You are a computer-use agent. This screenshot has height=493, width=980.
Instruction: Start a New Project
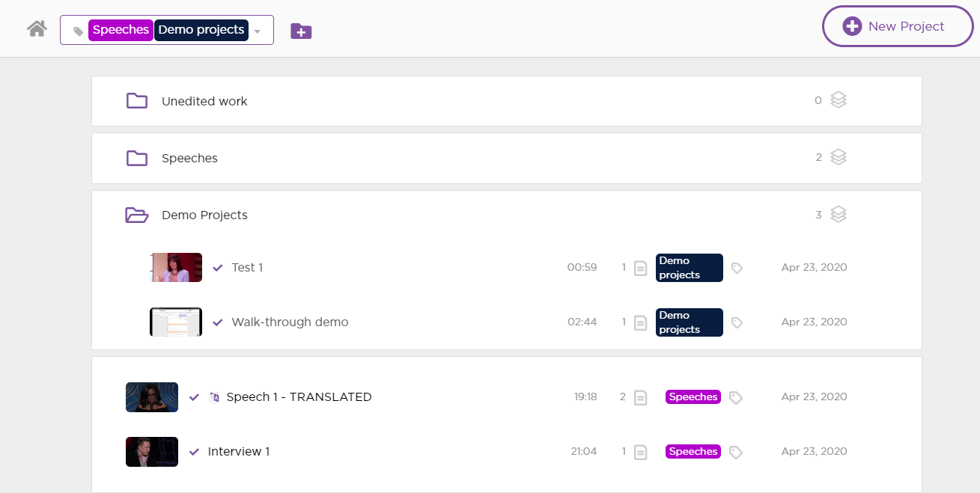tap(898, 26)
